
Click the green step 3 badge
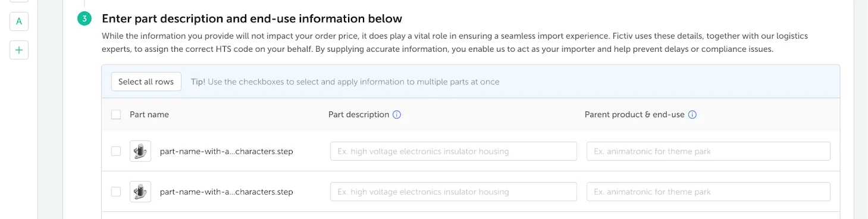(84, 19)
